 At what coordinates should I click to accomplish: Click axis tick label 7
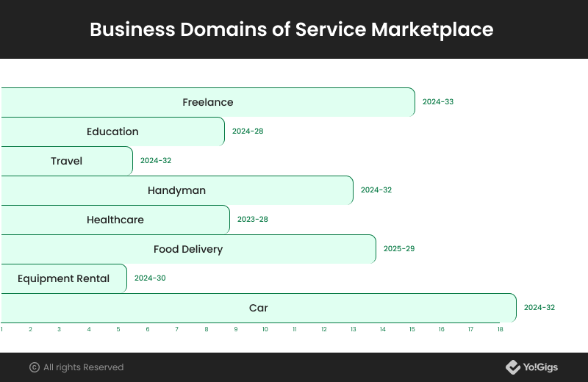pyautogui.click(x=176, y=329)
